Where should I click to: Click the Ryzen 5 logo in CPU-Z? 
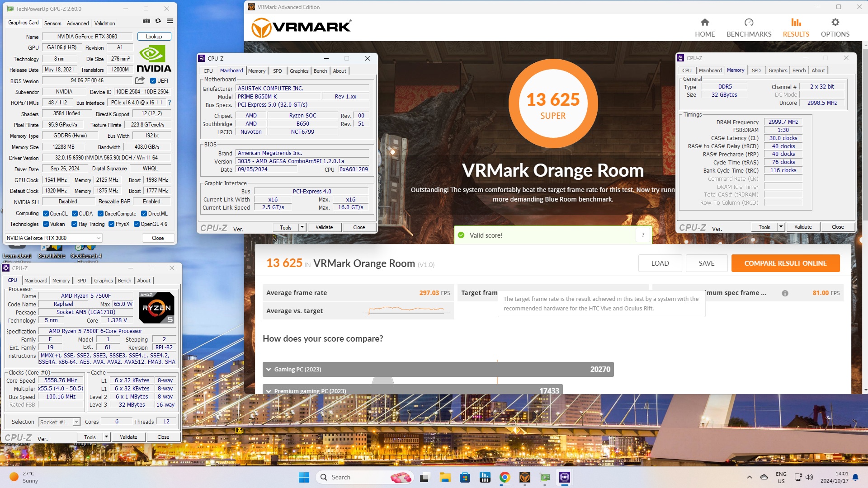(156, 307)
